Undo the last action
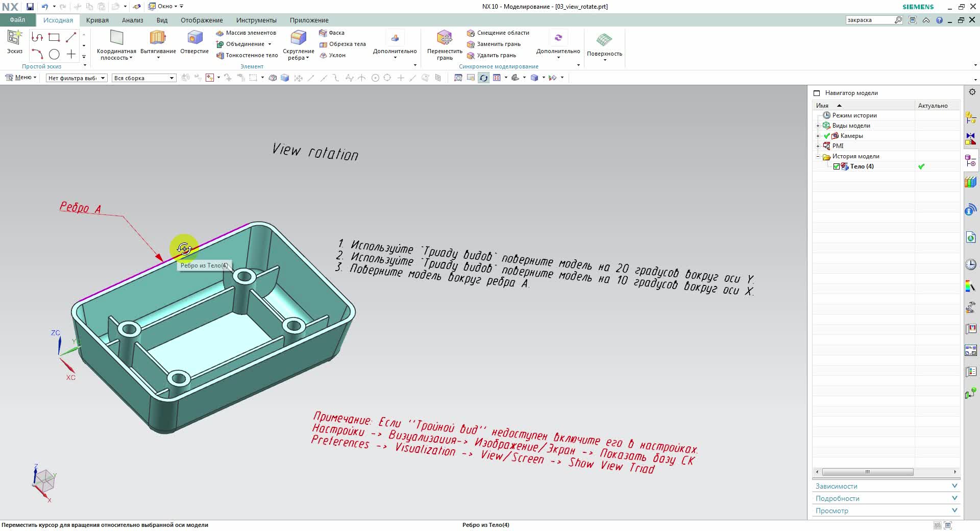The width and height of the screenshot is (980, 531). [44, 7]
